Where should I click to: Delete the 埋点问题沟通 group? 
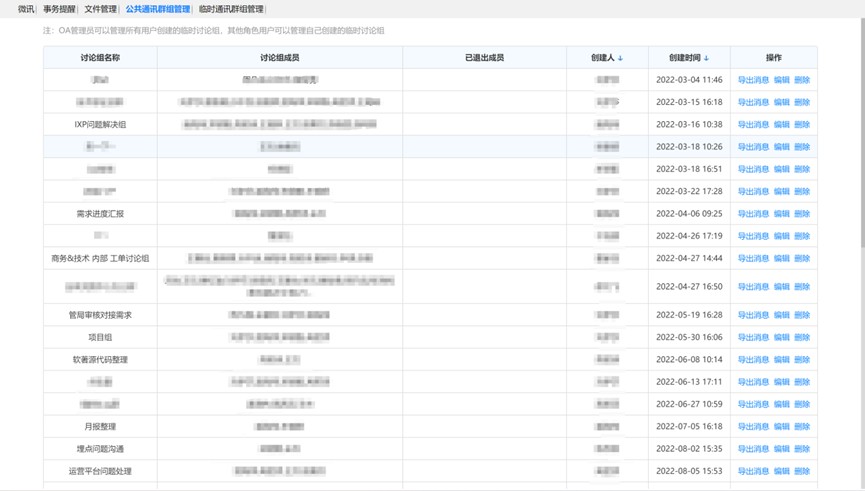click(x=802, y=449)
